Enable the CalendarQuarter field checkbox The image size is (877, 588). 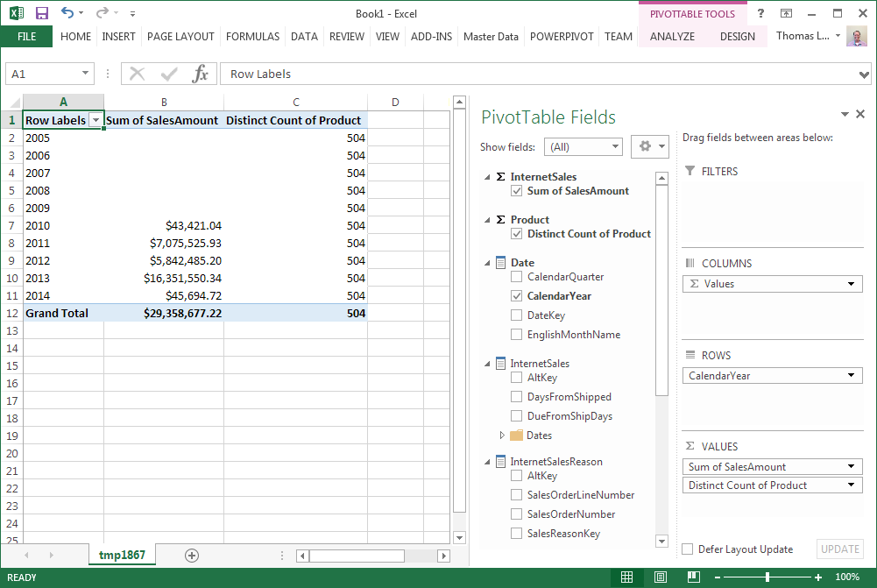coord(517,277)
